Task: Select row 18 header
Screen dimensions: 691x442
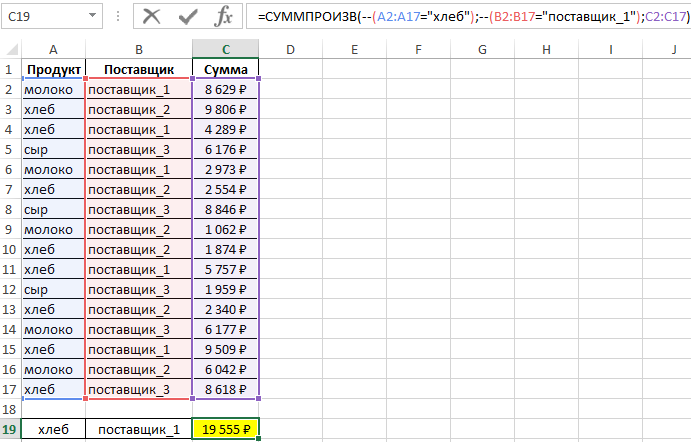Action: tap(10, 409)
